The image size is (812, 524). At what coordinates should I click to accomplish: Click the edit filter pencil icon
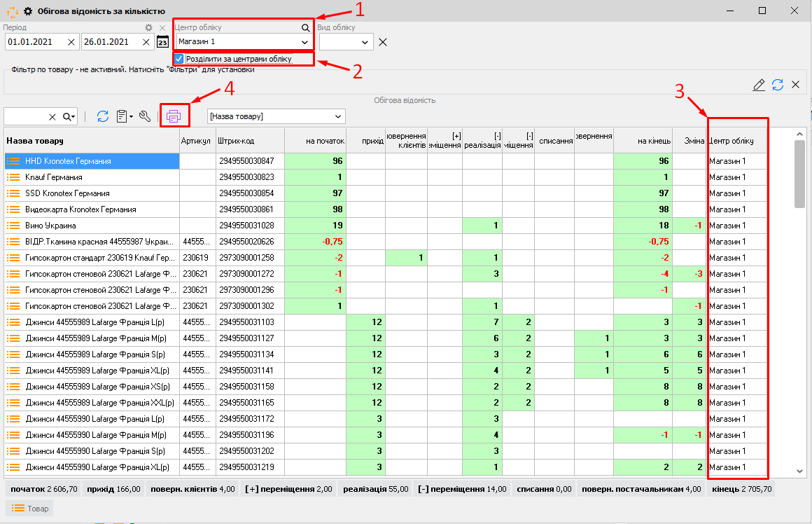tap(759, 85)
